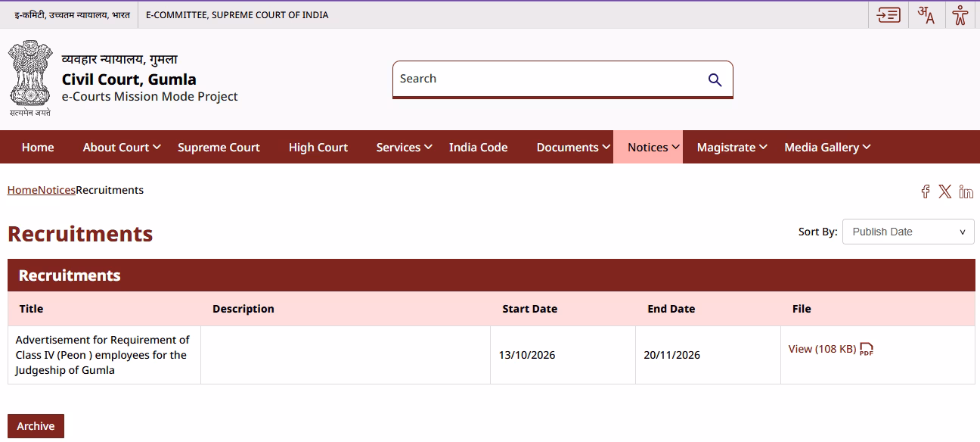Viewport: 980px width, 442px height.
Task: Open the High Court menu item
Action: click(x=318, y=147)
